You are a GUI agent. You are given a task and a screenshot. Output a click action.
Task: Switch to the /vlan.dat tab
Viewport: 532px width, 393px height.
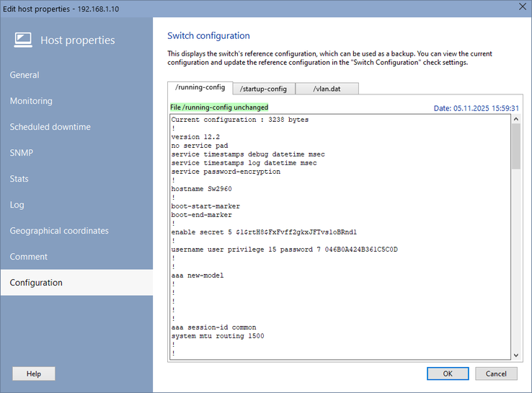click(327, 89)
